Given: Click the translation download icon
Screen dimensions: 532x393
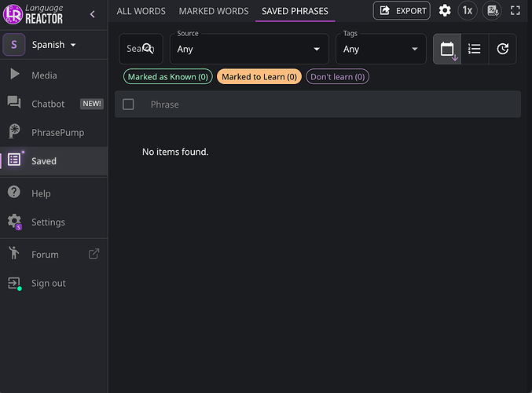Looking at the screenshot, I should click(x=492, y=11).
